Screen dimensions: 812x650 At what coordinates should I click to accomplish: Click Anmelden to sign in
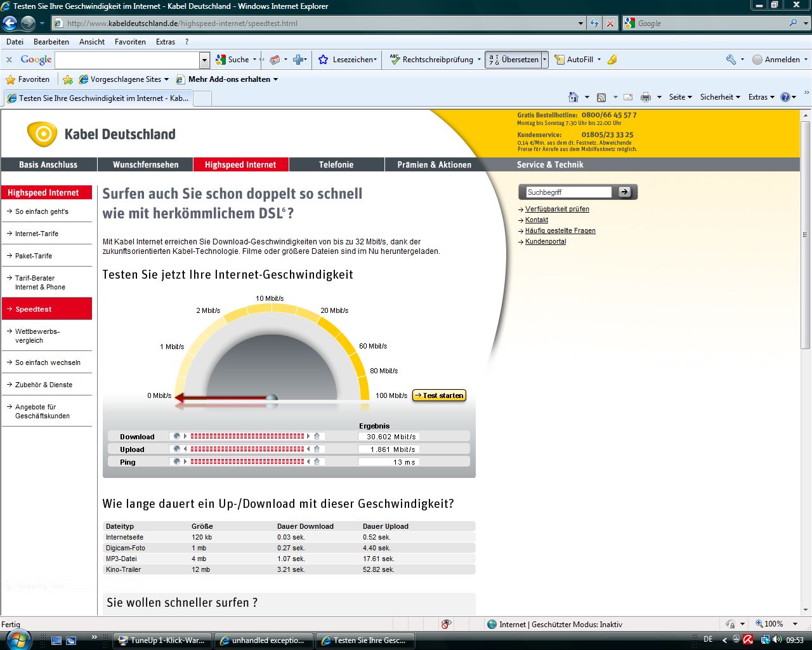(776, 60)
